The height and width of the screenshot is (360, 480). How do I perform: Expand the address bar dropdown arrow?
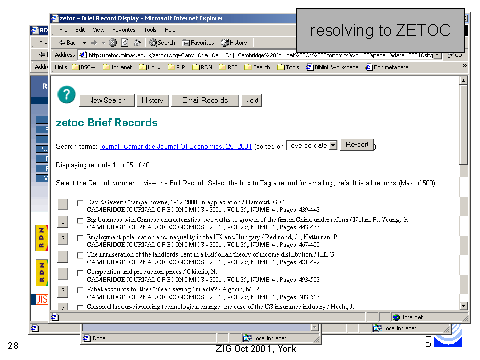pyautogui.click(x=438, y=55)
